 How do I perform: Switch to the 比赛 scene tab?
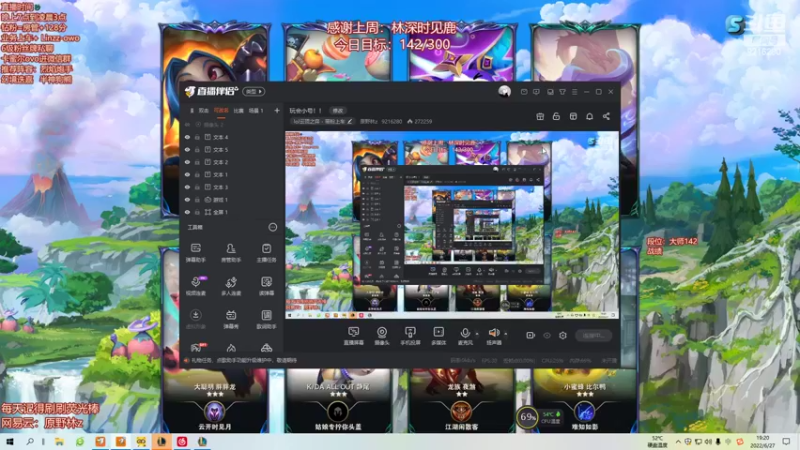[x=238, y=111]
